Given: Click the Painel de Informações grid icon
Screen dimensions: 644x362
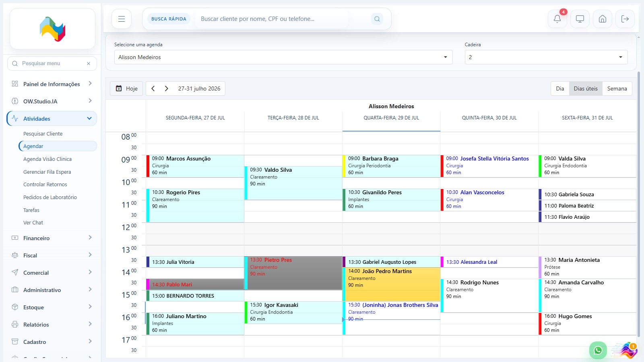Looking at the screenshot, I should click(15, 84).
